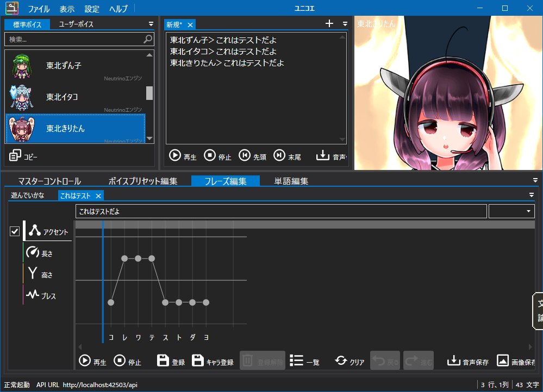Click the accent point above コ
The width and height of the screenshot is (543, 392).
111,302
